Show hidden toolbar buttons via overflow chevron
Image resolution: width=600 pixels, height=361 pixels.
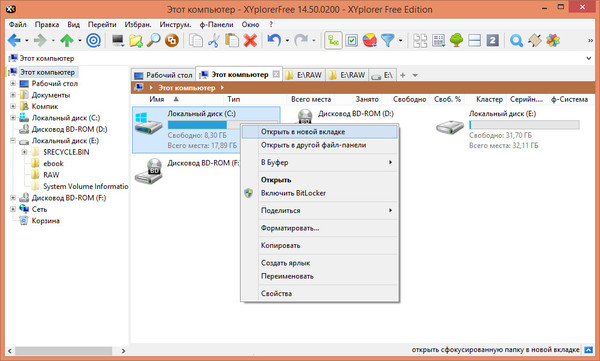coord(590,41)
